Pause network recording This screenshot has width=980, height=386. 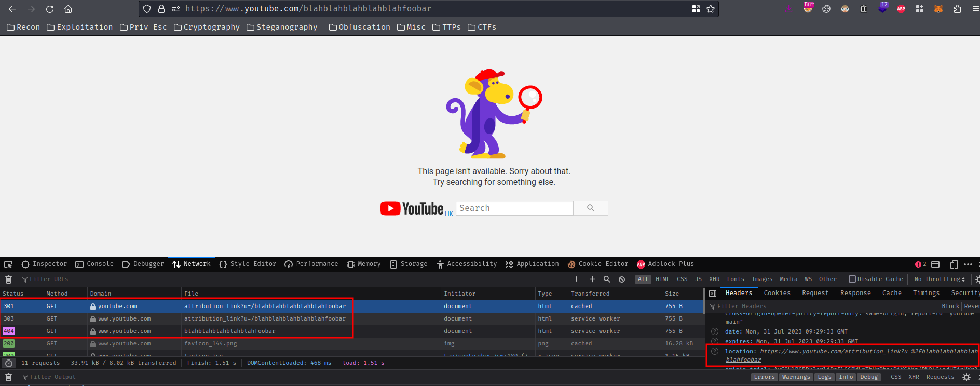click(x=578, y=279)
